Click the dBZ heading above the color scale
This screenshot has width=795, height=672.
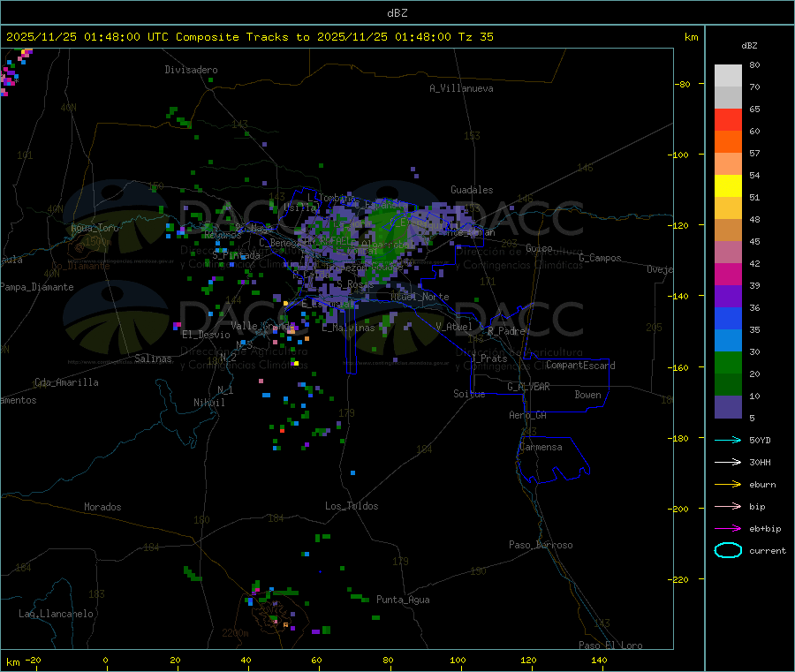749,46
